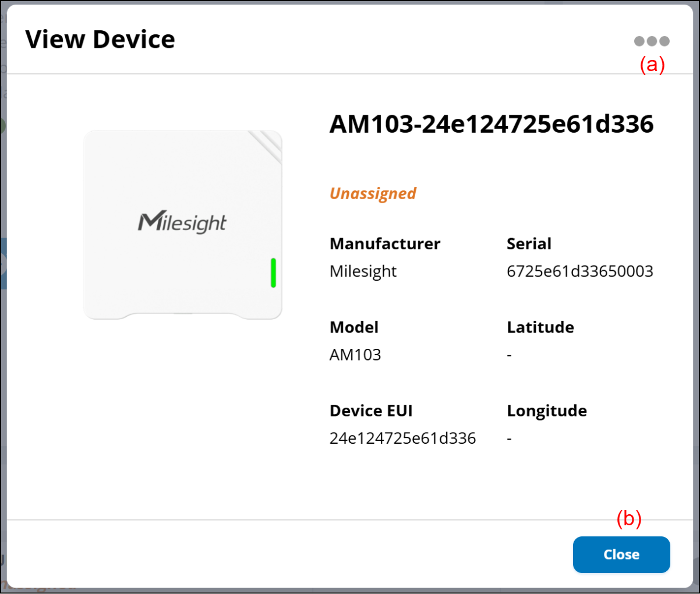Image resolution: width=700 pixels, height=594 pixels.
Task: Click the Serial field label
Action: tap(529, 243)
